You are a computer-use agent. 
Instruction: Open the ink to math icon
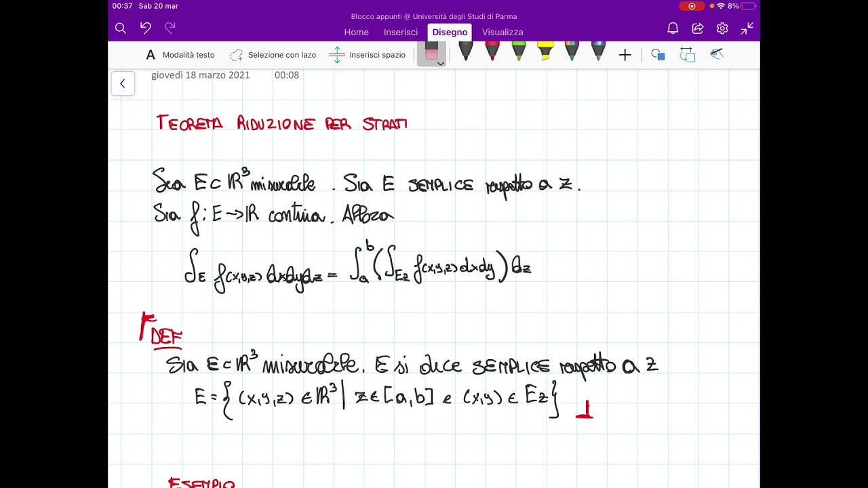[717, 54]
